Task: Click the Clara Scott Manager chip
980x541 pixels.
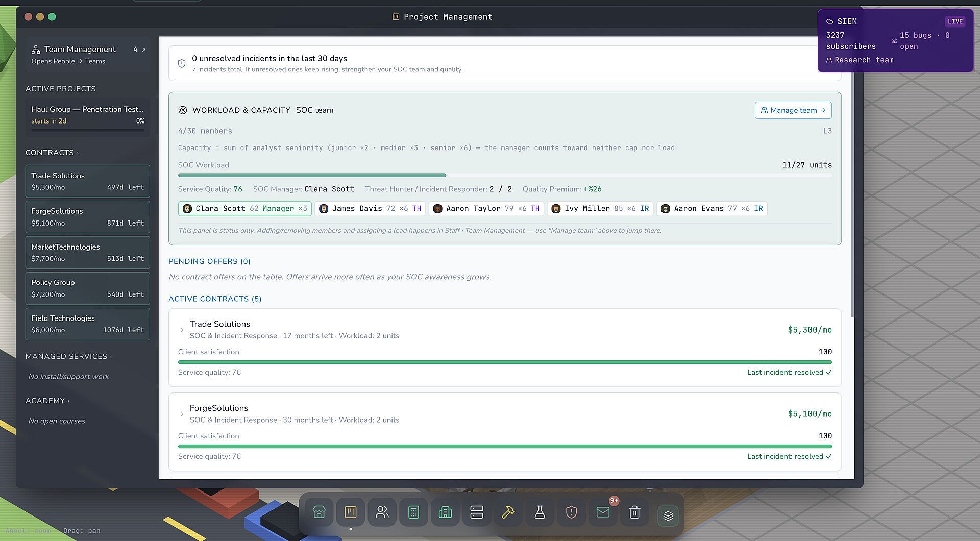Action: click(245, 209)
